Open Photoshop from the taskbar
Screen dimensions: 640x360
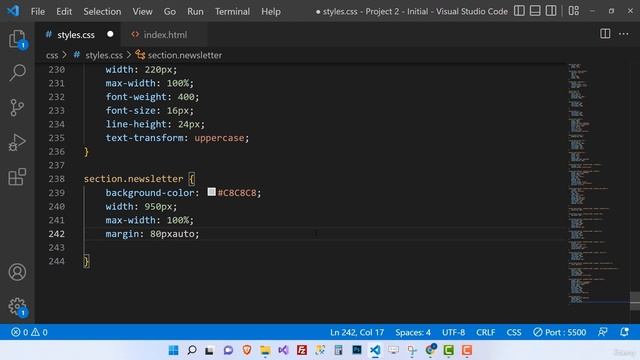357,350
